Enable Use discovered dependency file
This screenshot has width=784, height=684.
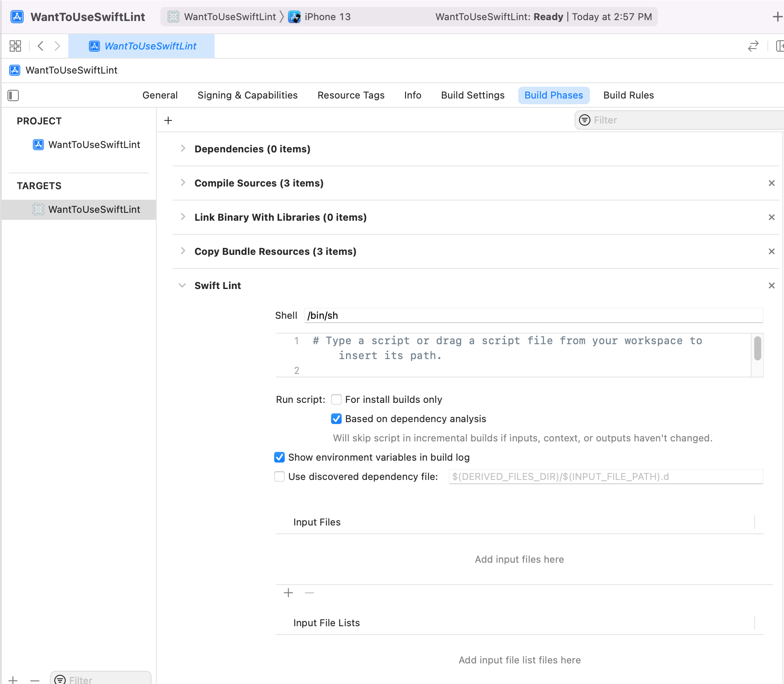tap(279, 476)
